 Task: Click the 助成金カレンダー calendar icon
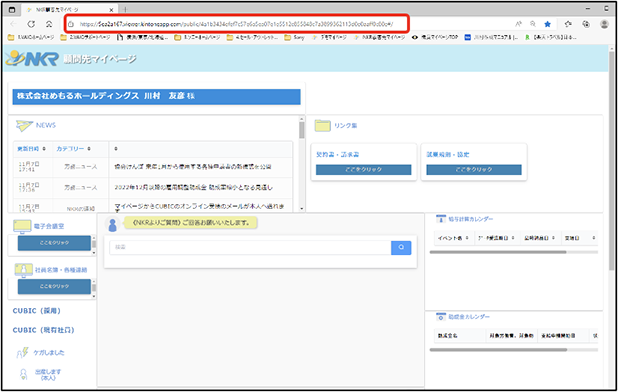(441, 317)
